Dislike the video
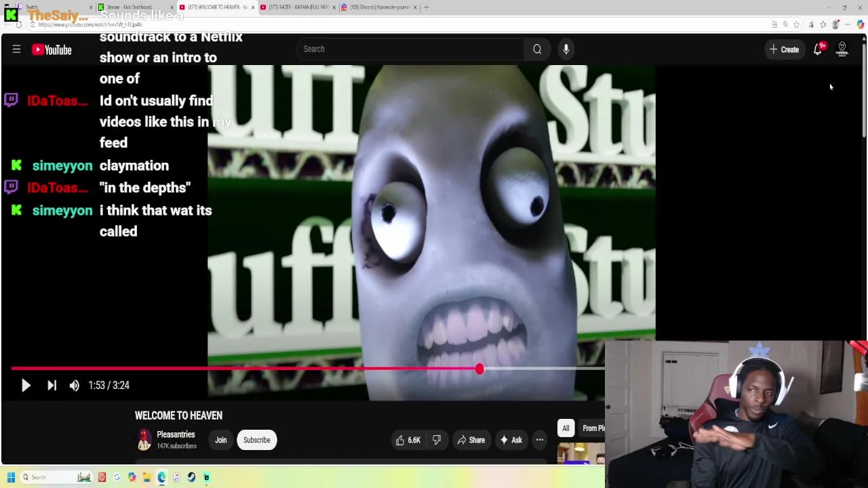The height and width of the screenshot is (488, 868). 437,440
